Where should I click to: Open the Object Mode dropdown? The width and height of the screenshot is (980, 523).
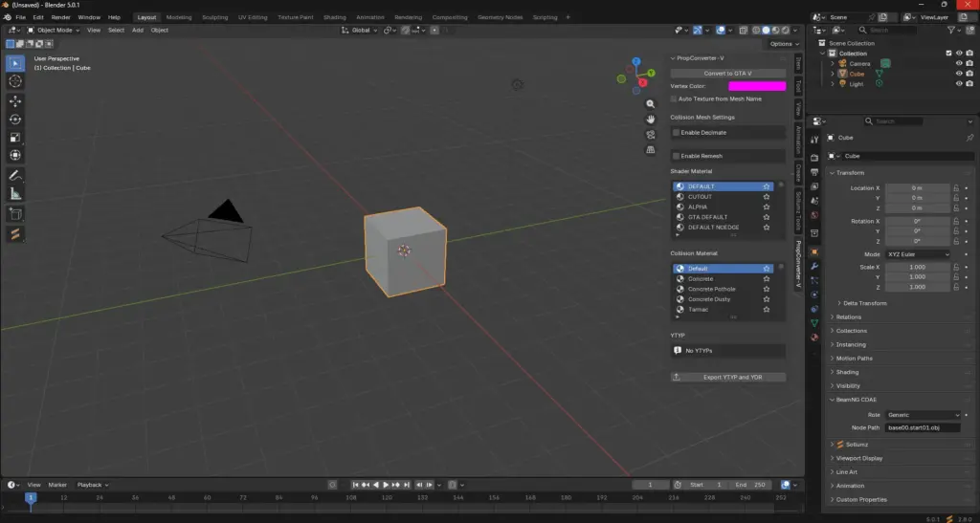pos(54,30)
